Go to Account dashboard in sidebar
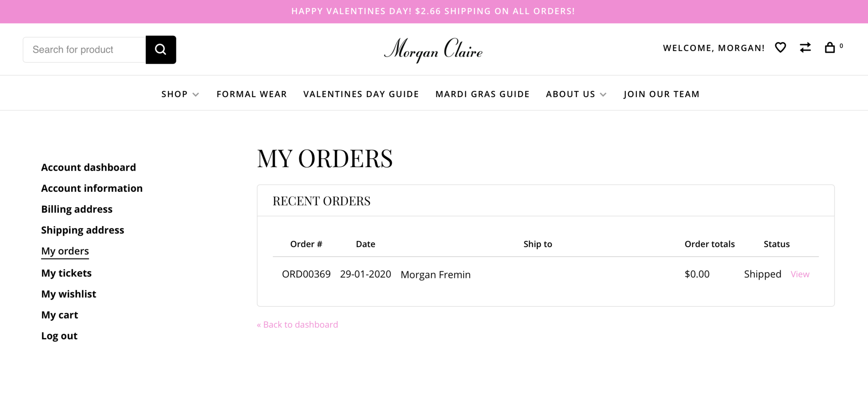868x402 pixels. [x=89, y=167]
